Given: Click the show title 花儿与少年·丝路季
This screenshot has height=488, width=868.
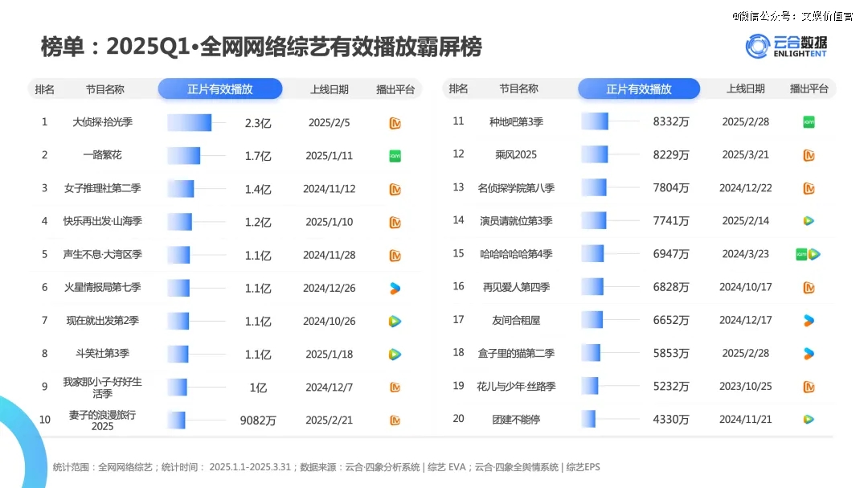Looking at the screenshot, I should [x=516, y=386].
